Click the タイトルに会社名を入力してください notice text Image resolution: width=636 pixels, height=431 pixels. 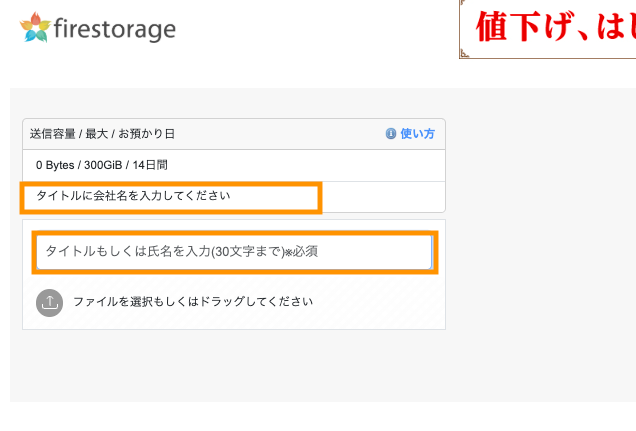click(x=133, y=196)
